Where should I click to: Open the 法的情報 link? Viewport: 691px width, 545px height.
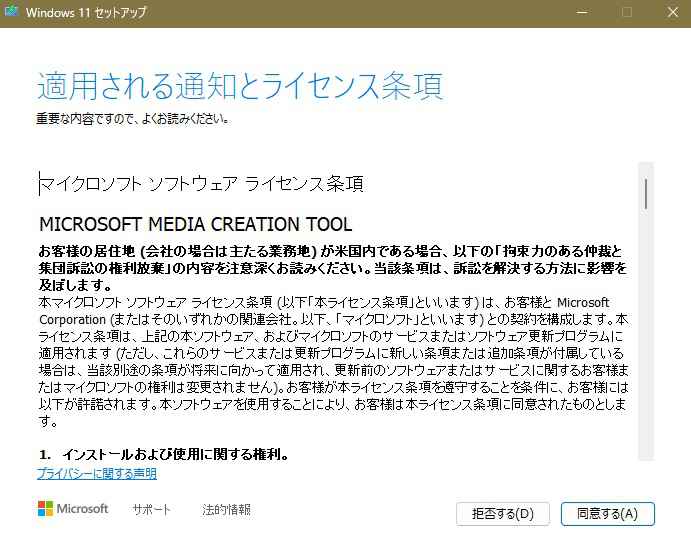coord(226,510)
